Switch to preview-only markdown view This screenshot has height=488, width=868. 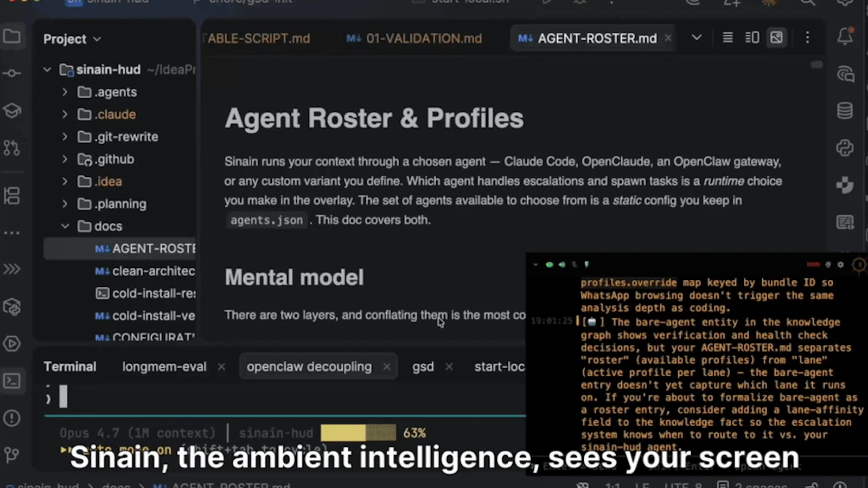[x=777, y=37]
